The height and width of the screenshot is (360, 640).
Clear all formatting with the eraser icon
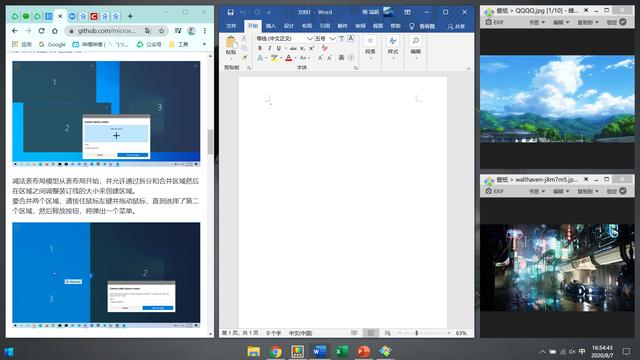(x=324, y=48)
